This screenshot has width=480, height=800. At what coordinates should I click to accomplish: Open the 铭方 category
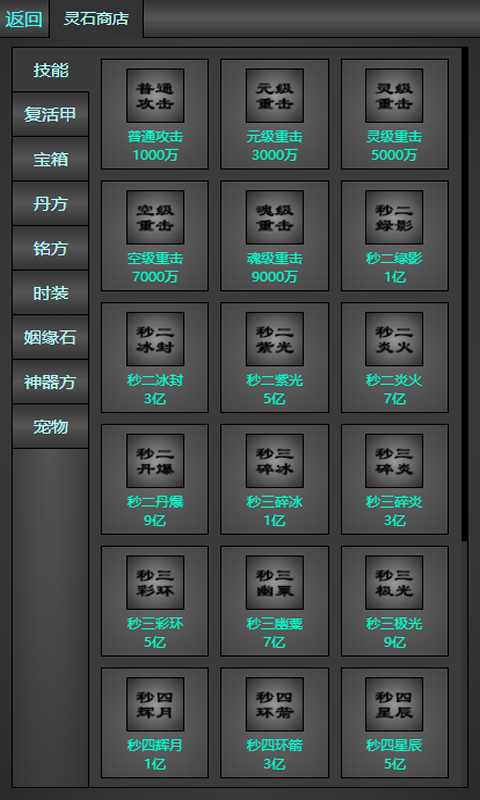pos(50,248)
